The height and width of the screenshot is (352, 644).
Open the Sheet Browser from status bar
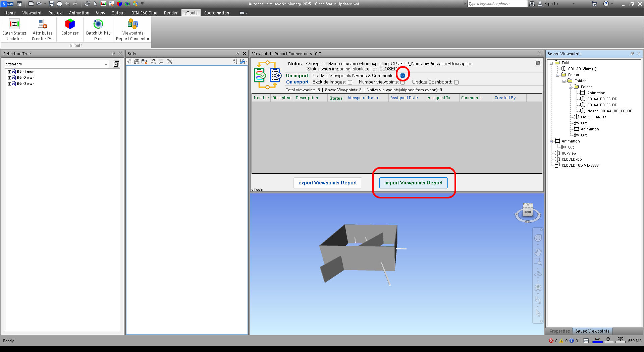click(586, 341)
